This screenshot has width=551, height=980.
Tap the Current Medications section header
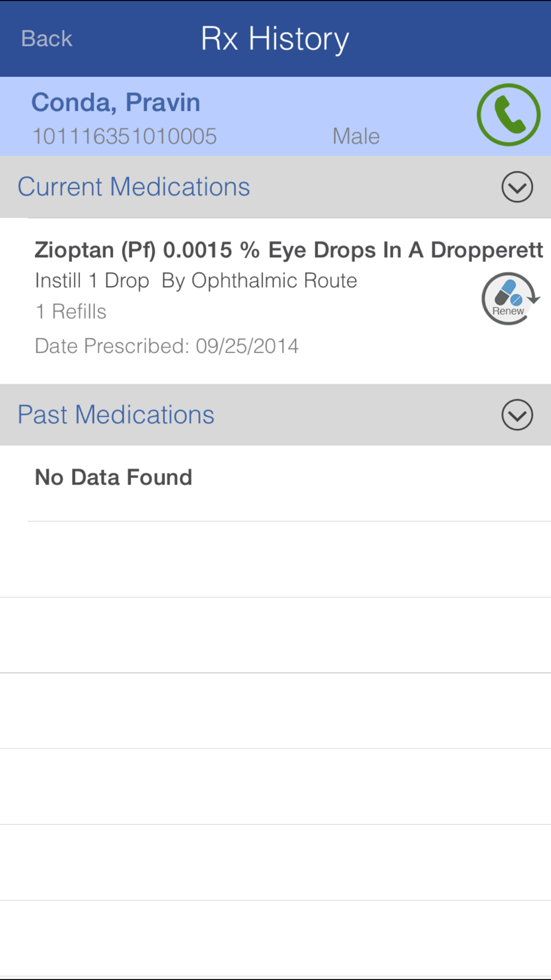[275, 187]
